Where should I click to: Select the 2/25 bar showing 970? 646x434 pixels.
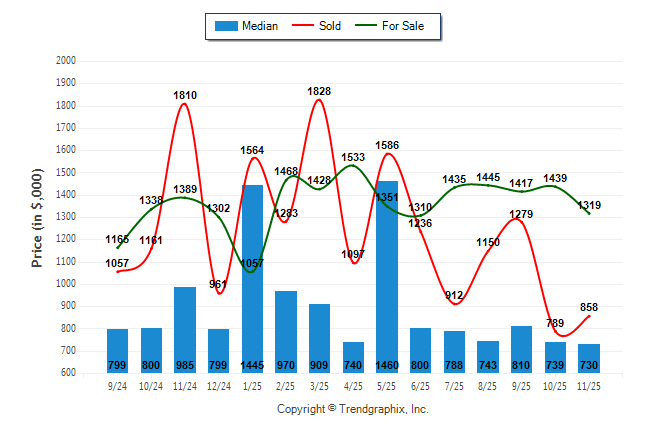tap(285, 332)
